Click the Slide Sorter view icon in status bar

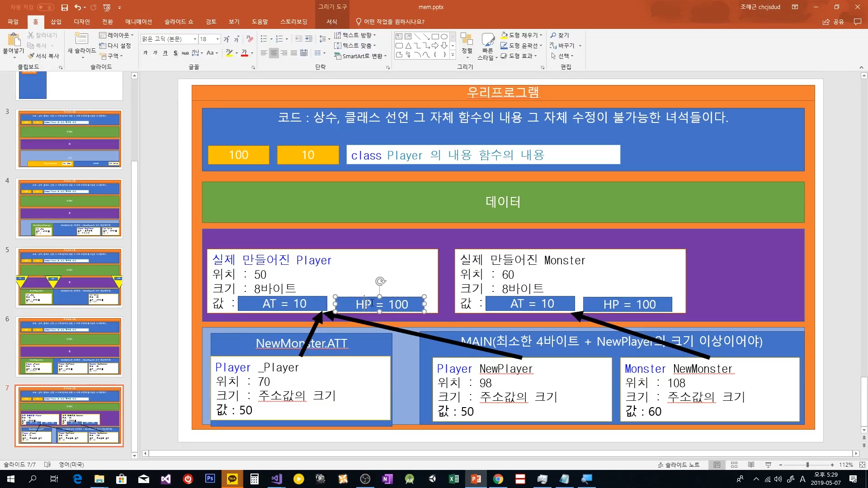[734, 465]
